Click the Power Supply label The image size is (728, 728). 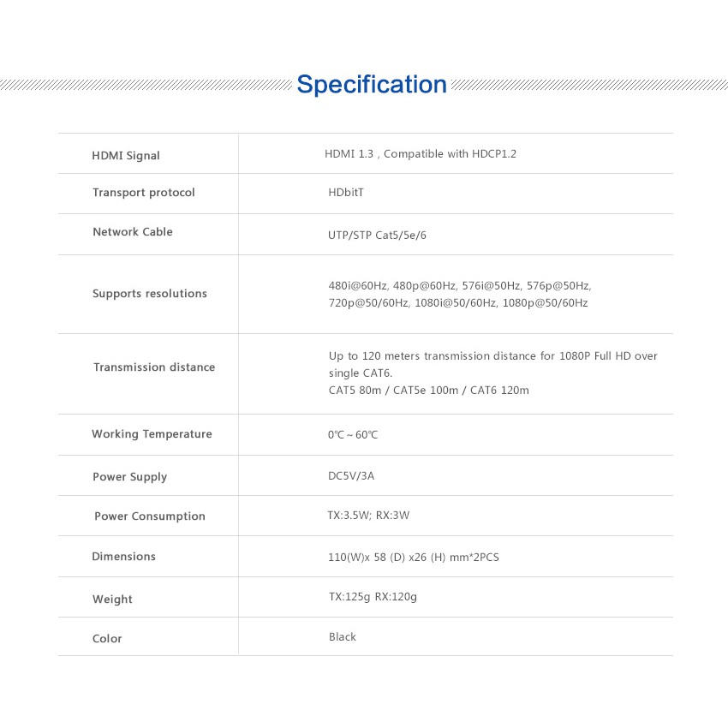click(x=130, y=477)
